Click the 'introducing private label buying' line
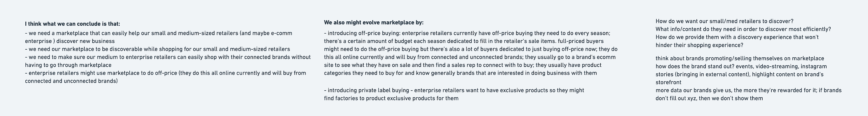This screenshot has height=116, width=868. pos(454,90)
